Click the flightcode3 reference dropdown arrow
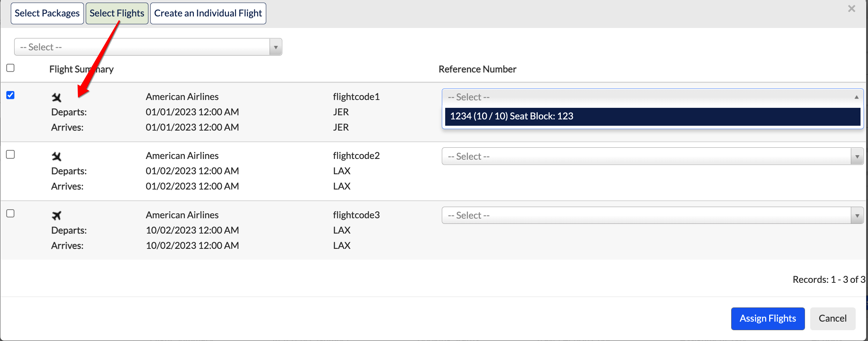 point(857,216)
